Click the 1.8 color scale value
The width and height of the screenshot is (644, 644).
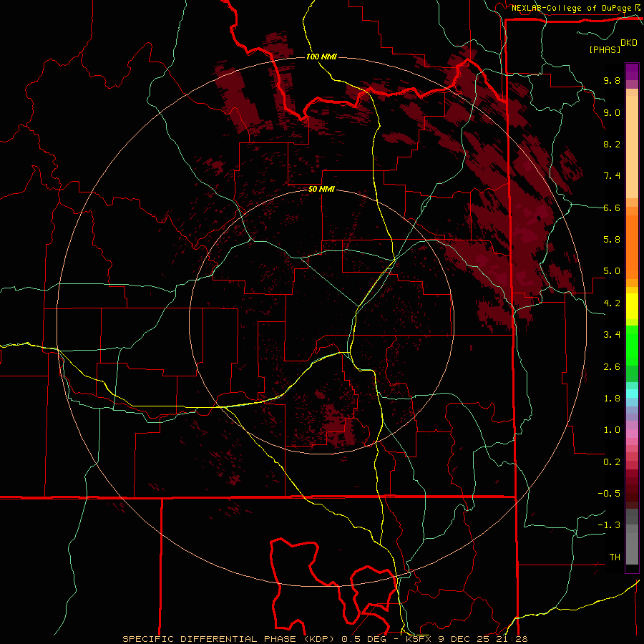tap(612, 399)
